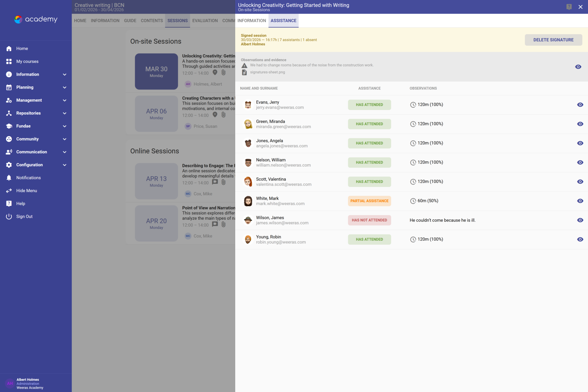Click the DELETE SIGNATURE button
588x392 pixels.
(x=553, y=40)
